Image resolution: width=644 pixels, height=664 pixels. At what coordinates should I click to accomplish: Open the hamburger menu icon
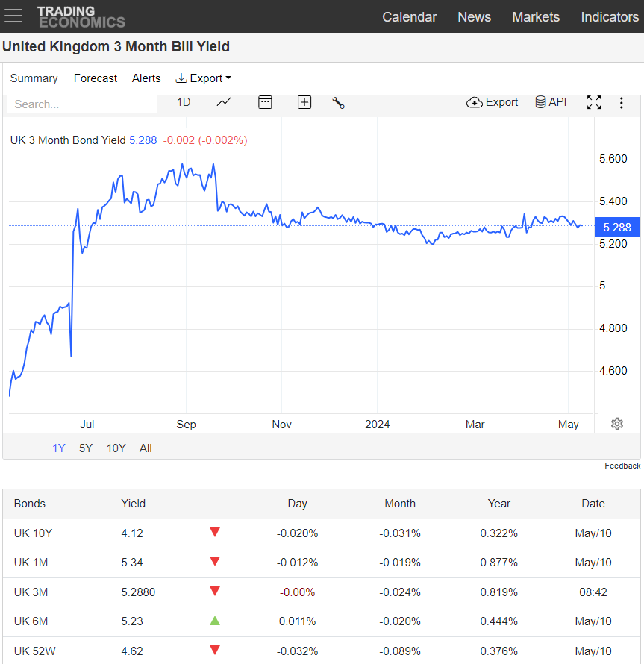tap(13, 16)
